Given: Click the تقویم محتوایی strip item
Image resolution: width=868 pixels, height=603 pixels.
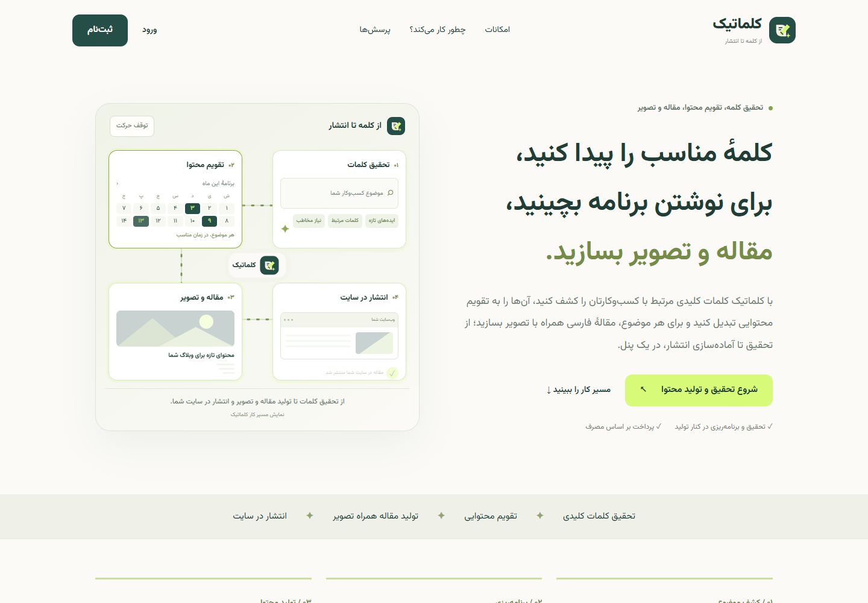Looking at the screenshot, I should [x=491, y=516].
